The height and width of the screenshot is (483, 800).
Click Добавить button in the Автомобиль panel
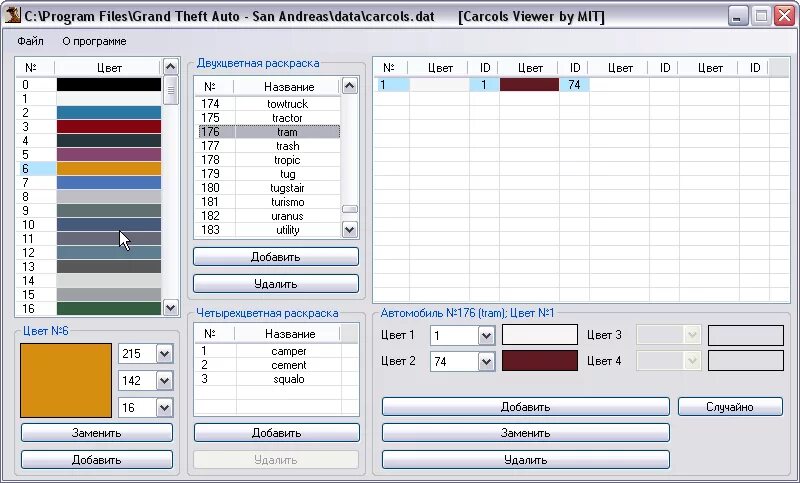[526, 407]
